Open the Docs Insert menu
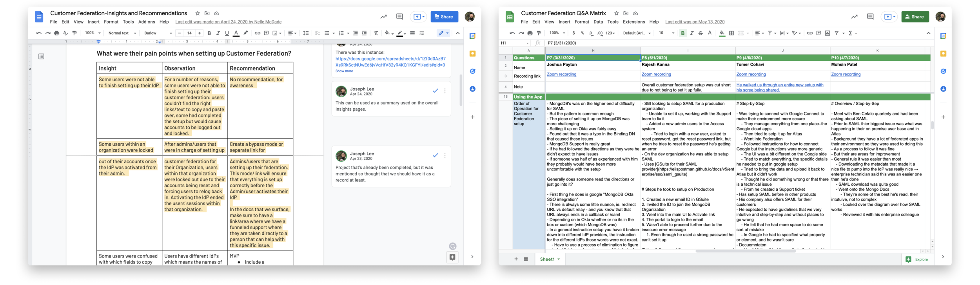The image size is (980, 285). pyautogui.click(x=93, y=22)
